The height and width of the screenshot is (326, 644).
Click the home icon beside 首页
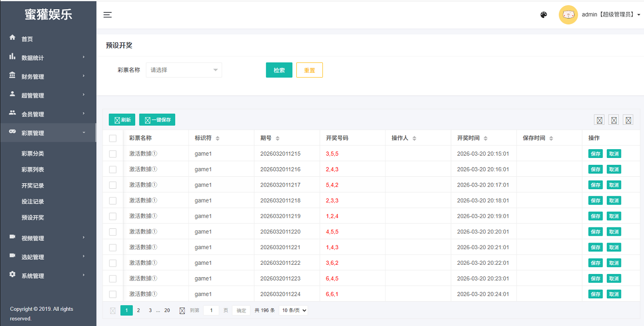pyautogui.click(x=12, y=38)
